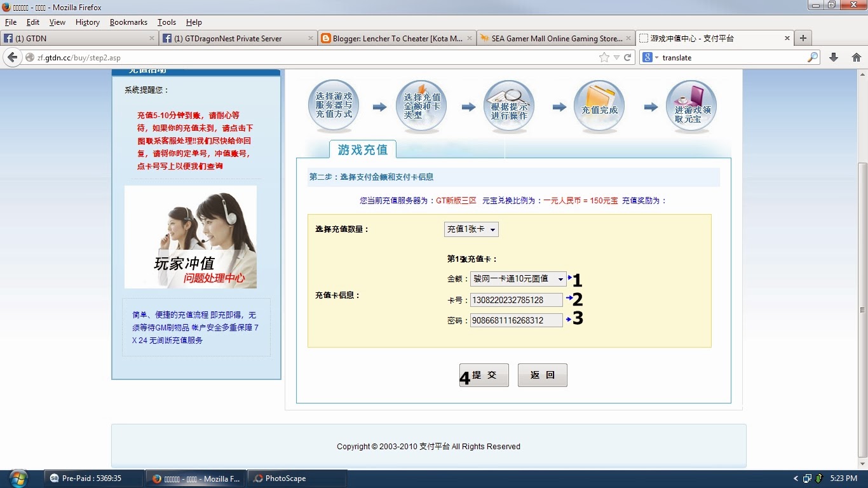Image resolution: width=868 pixels, height=488 pixels.
Task: Open the downloads arrow icon
Action: pyautogui.click(x=834, y=57)
